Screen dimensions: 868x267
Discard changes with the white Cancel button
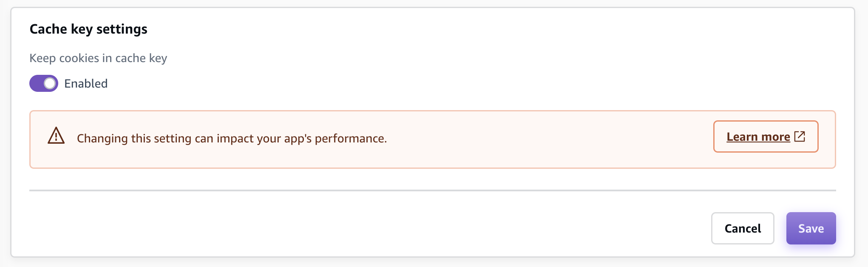[742, 228]
